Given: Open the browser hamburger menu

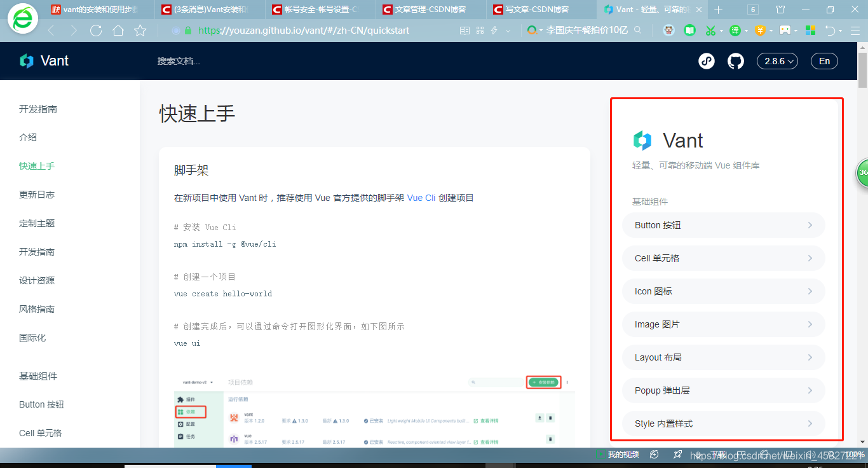Looking at the screenshot, I should click(x=854, y=30).
